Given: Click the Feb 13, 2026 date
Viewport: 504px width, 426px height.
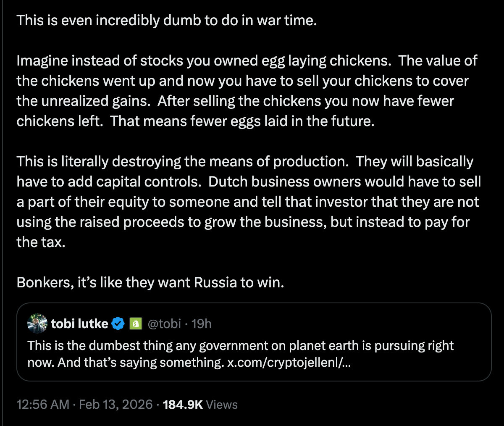Looking at the screenshot, I should [115, 405].
